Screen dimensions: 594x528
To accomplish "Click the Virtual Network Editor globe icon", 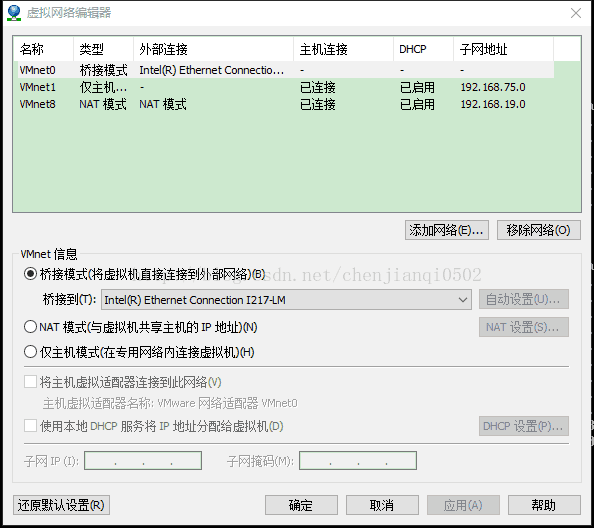I will pos(14,12).
